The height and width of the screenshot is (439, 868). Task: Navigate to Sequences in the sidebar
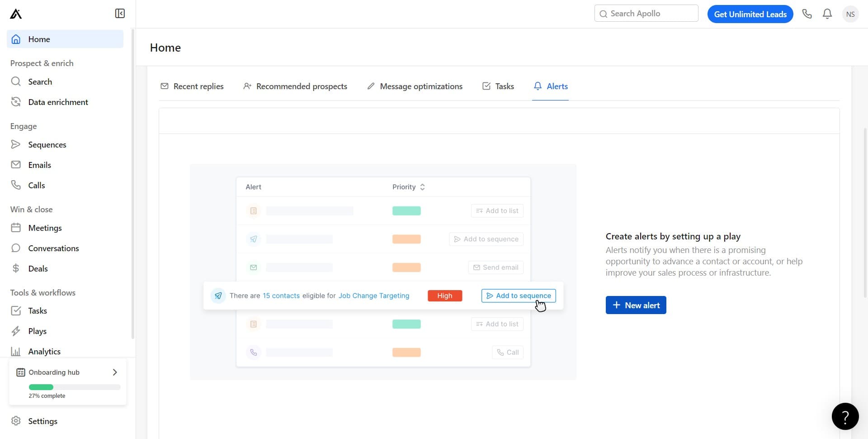coord(47,144)
